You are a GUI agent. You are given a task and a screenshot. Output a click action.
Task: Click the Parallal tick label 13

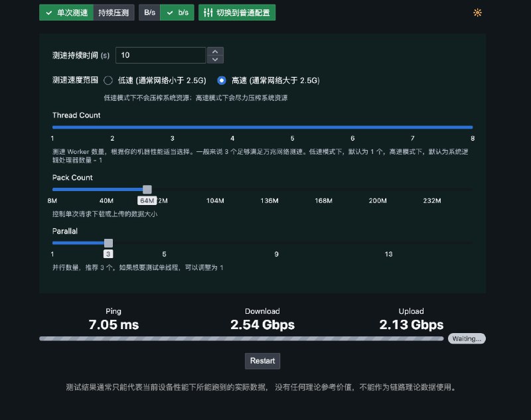389,254
